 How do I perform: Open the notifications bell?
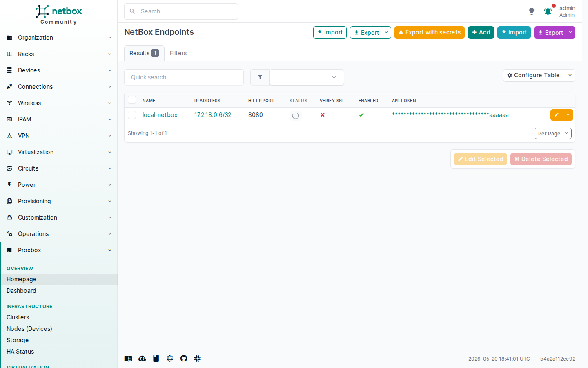click(x=548, y=11)
